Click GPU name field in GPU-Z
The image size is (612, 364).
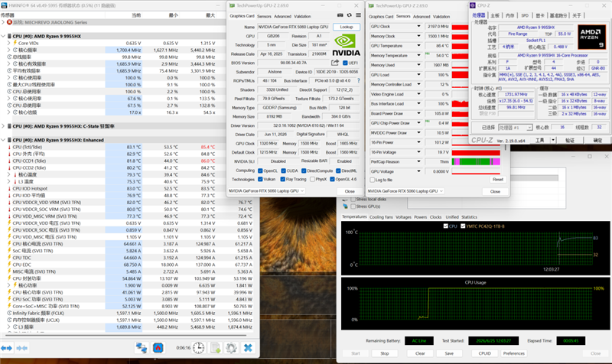coord(294,27)
